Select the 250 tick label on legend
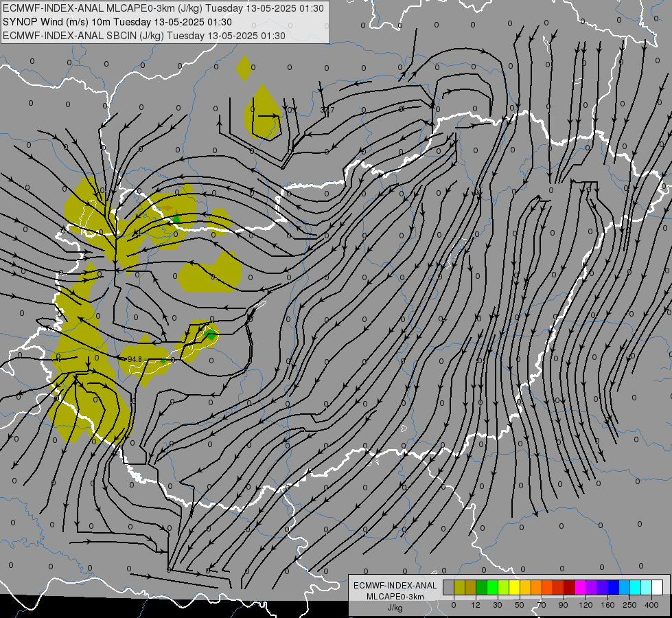Viewport: 672px width, 618px height. tap(629, 605)
